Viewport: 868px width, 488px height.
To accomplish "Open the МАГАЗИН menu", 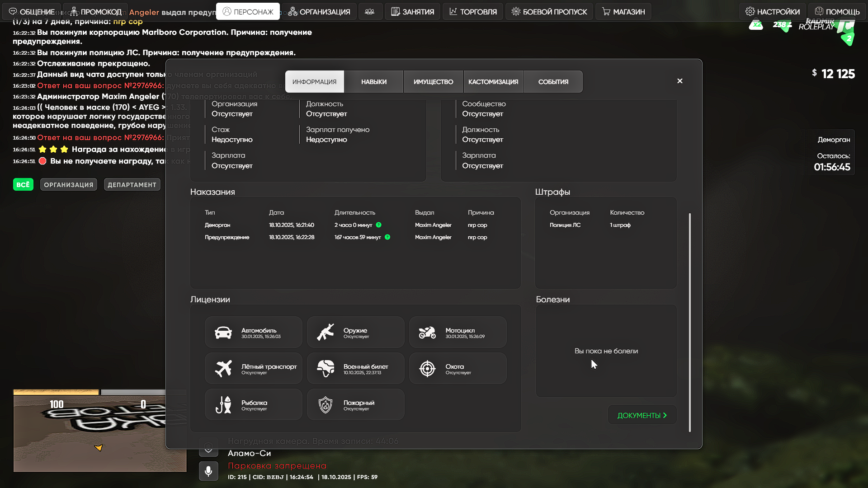I will [x=623, y=12].
